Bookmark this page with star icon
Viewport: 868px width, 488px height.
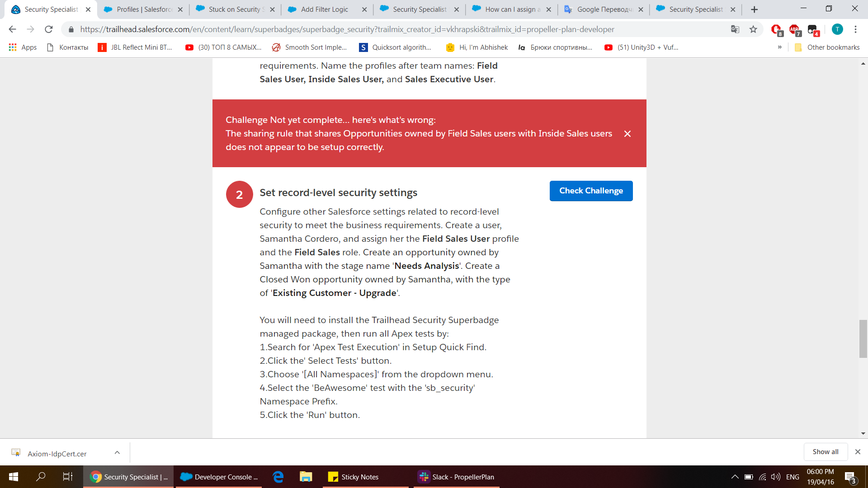(753, 29)
